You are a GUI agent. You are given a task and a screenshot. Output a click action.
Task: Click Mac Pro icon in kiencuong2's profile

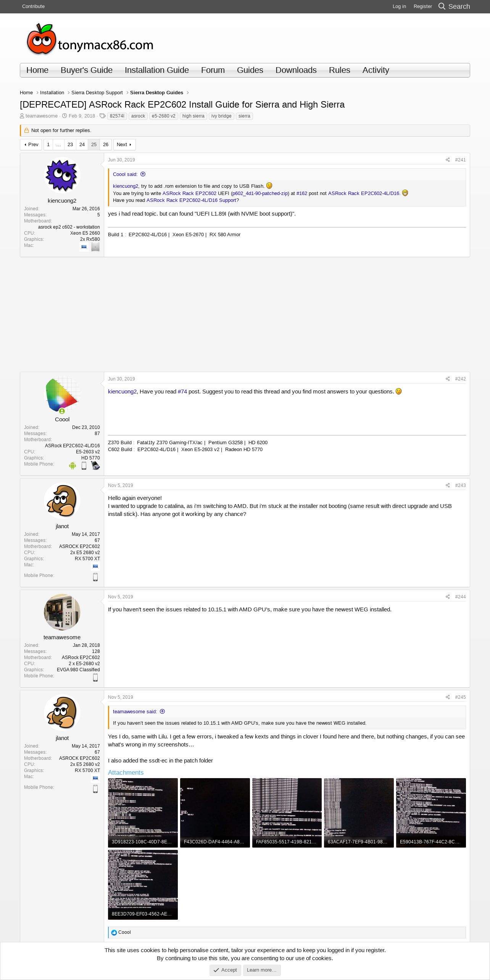coord(95,247)
